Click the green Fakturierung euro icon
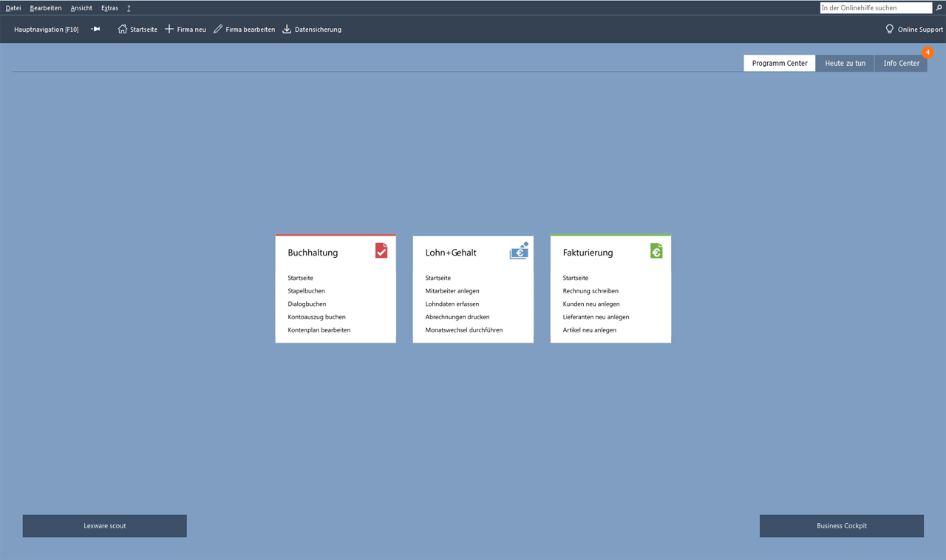 point(656,251)
